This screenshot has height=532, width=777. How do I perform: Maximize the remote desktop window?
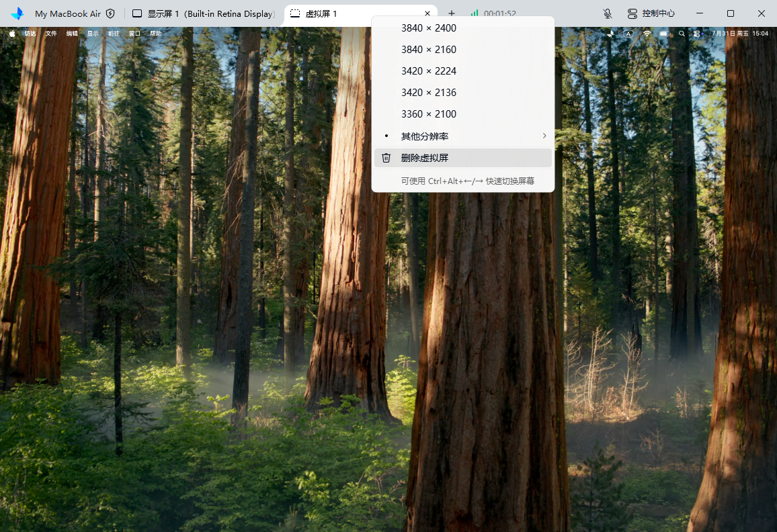click(x=731, y=13)
